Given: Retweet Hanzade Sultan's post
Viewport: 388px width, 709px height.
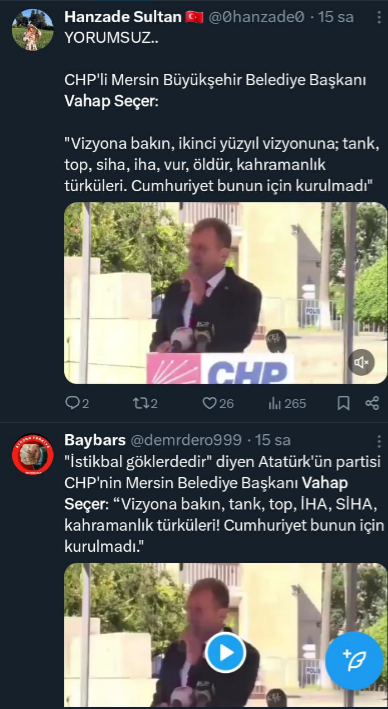Looking at the screenshot, I should point(145,403).
